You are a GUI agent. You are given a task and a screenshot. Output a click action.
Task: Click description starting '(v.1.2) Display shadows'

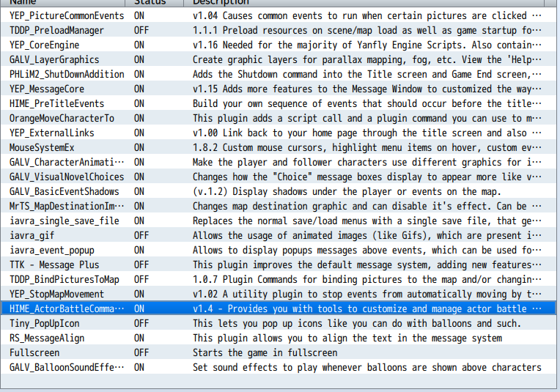[347, 191]
